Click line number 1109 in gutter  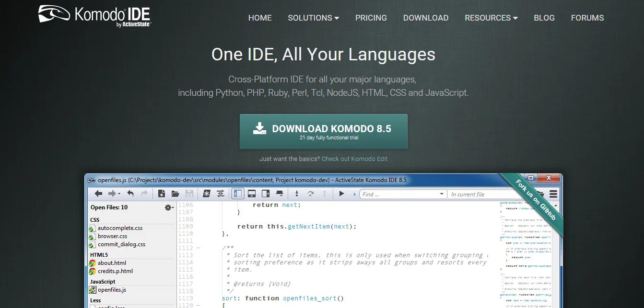(185, 226)
